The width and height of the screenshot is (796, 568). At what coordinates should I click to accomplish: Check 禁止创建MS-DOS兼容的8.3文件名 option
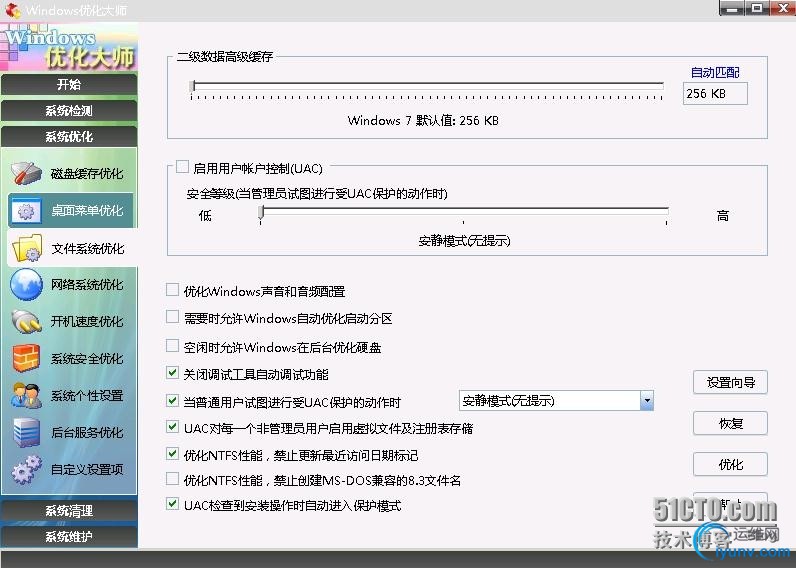173,479
